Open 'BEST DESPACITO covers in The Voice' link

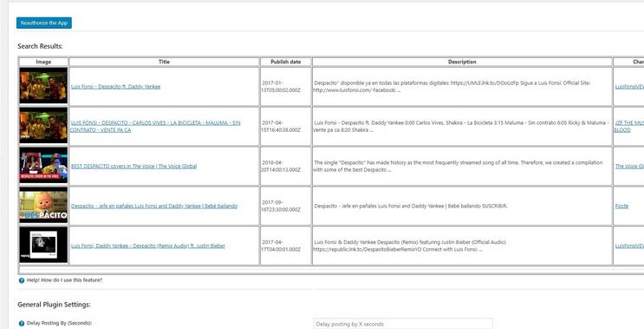pyautogui.click(x=133, y=166)
